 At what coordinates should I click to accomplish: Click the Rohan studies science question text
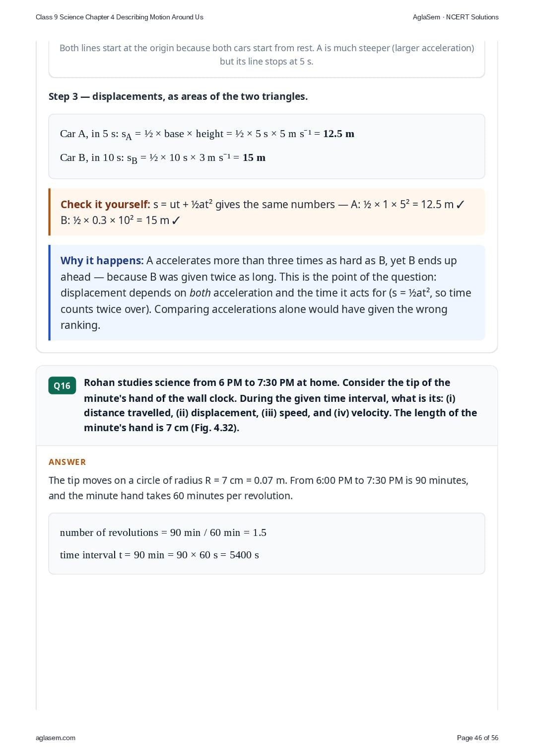pyautogui.click(x=280, y=405)
